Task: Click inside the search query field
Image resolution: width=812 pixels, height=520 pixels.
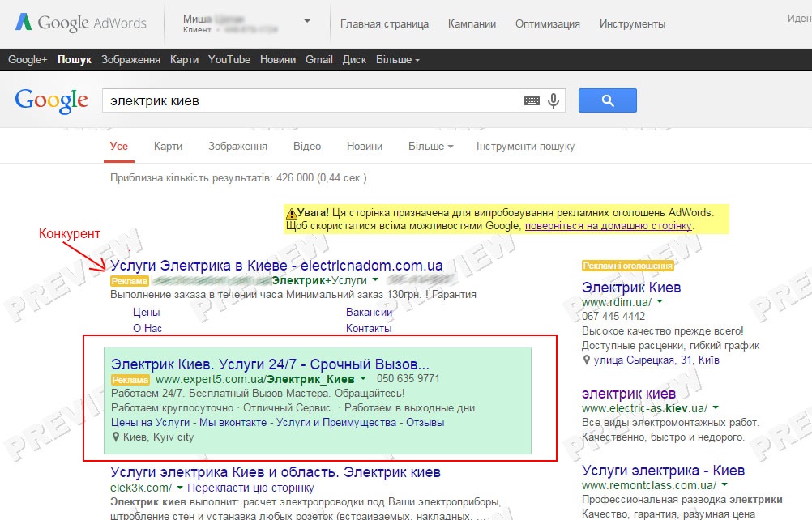Action: (310, 101)
